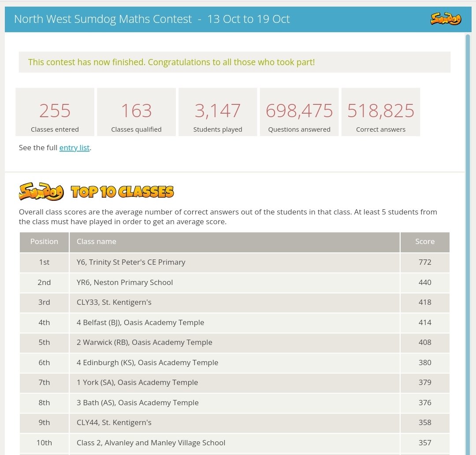
Task: Click the score 772 cell
Action: 425,263
